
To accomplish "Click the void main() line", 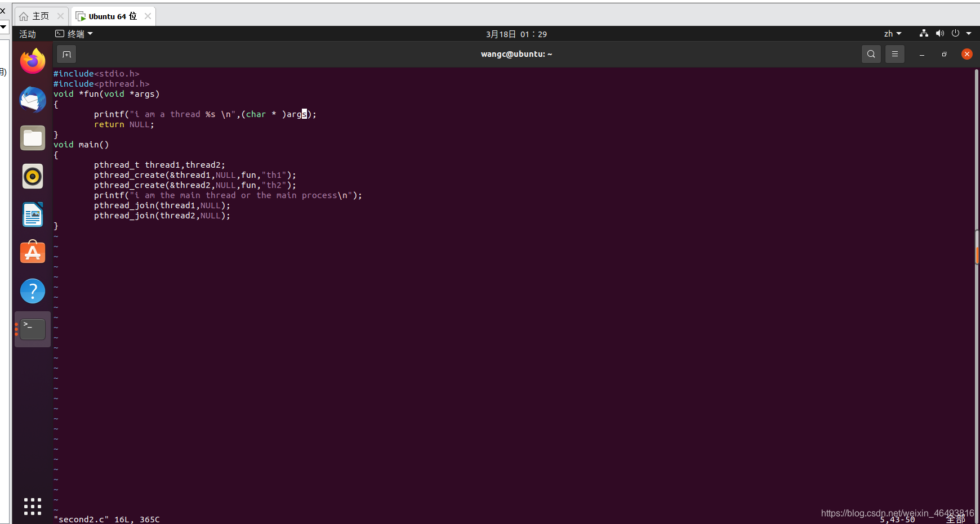I will [81, 145].
